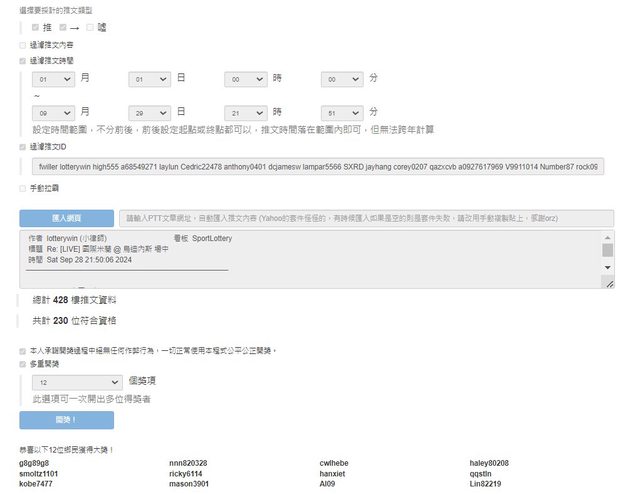Open the end month dropdown showing 09
The width and height of the screenshot is (640, 494).
(x=53, y=113)
